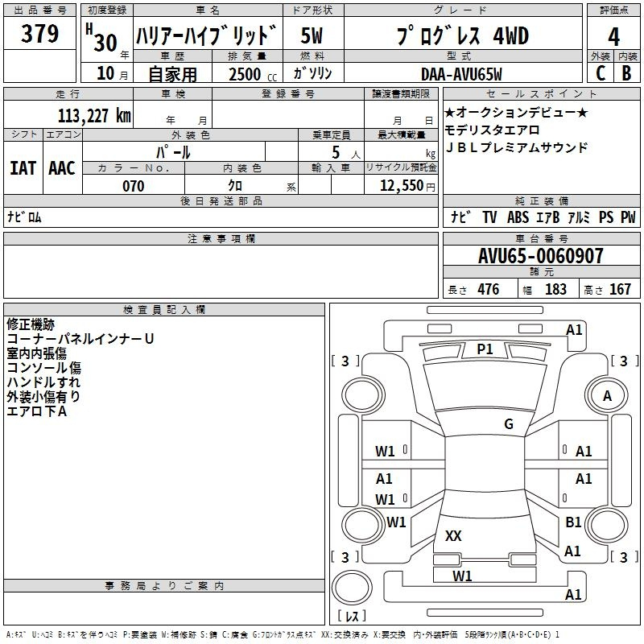Viewport: 644px width, 644px height.
Task: Click the 事務局よりご案内 header
Action: (164, 586)
